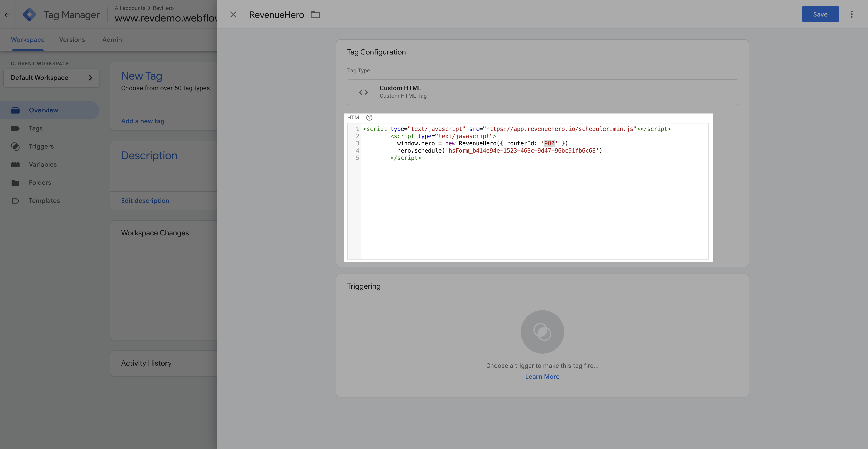Click the Activity History card
Screen dimensions: 868x449
pyautogui.click(x=163, y=363)
